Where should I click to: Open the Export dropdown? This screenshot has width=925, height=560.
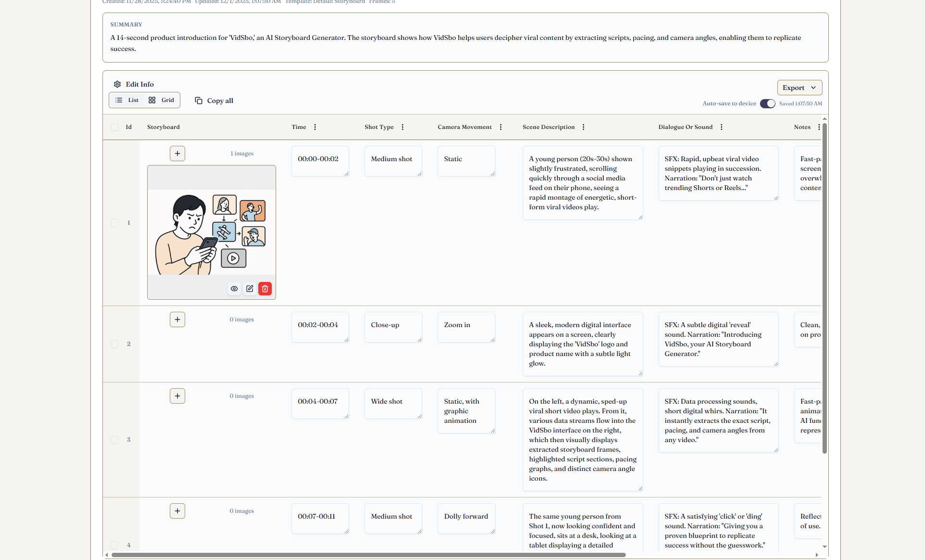pos(799,88)
